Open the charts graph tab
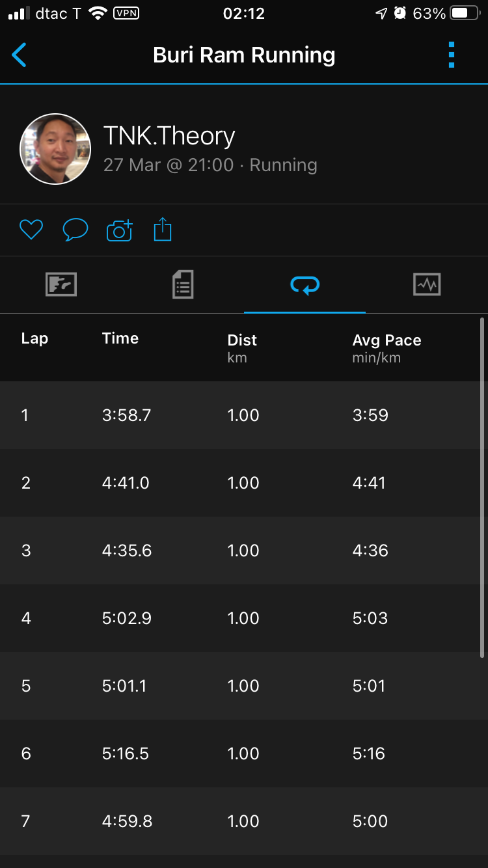The width and height of the screenshot is (488, 868). click(427, 284)
